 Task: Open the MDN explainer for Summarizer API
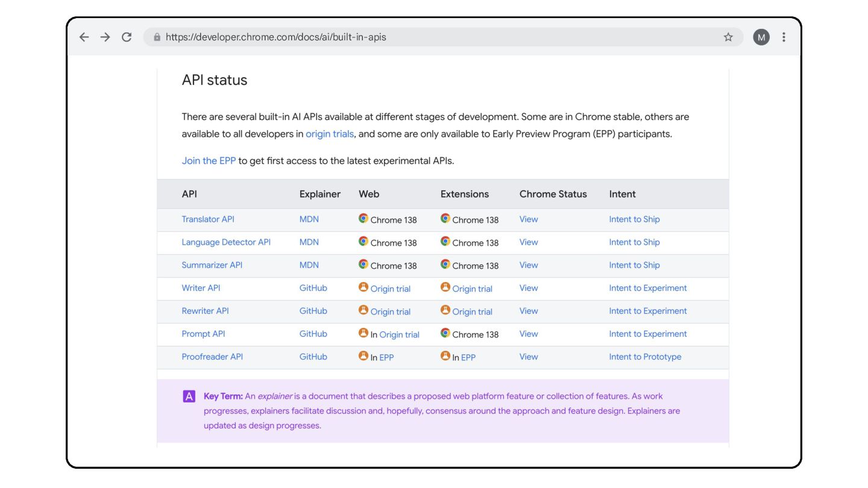tap(309, 265)
